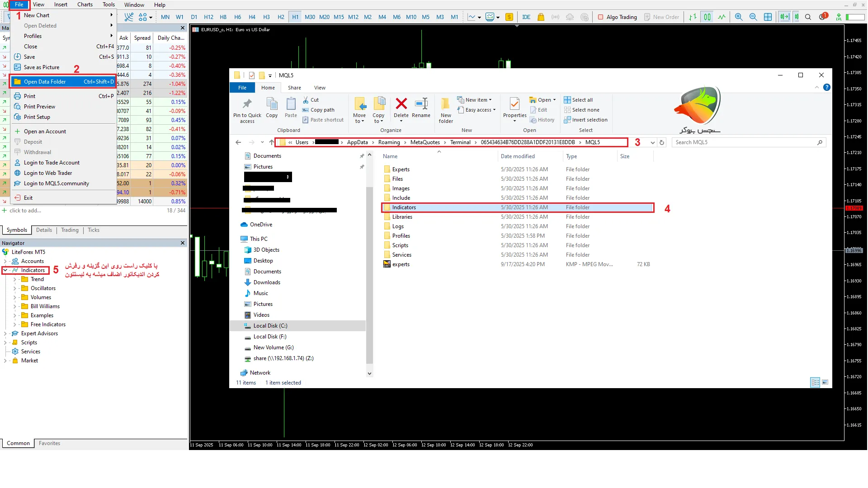Image resolution: width=868 pixels, height=488 pixels.
Task: Click the New Order button
Action: (661, 17)
